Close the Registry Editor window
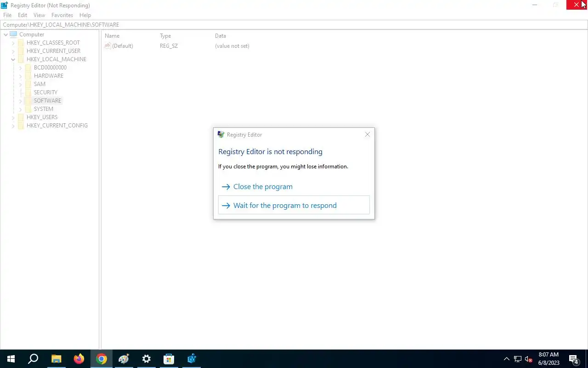This screenshot has height=368, width=588. tap(577, 5)
